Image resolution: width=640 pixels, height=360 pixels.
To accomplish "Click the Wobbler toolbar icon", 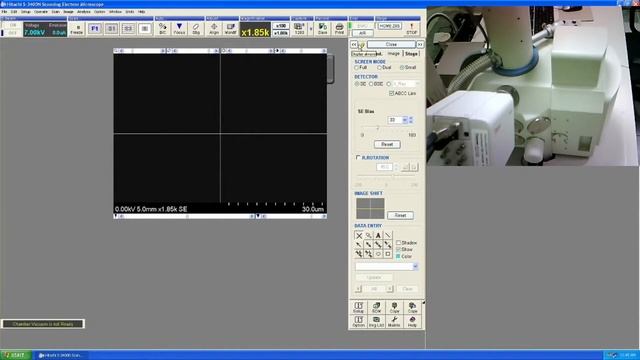I will [230, 29].
